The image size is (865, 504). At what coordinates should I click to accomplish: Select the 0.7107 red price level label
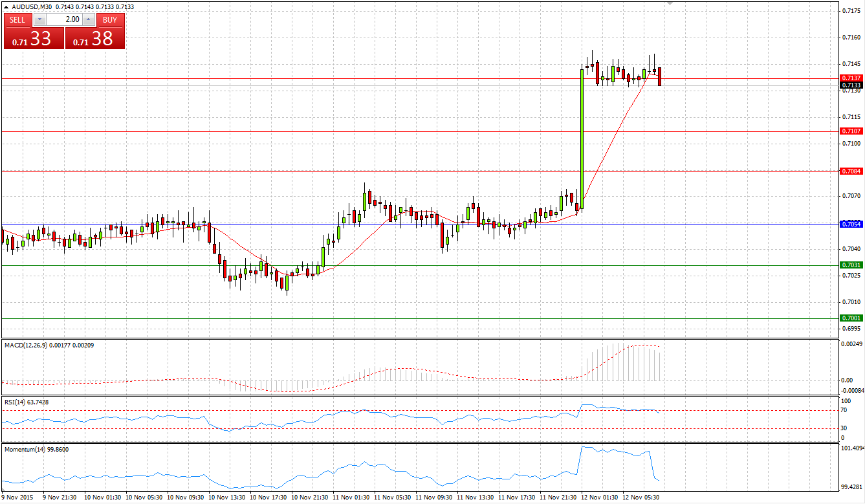851,131
